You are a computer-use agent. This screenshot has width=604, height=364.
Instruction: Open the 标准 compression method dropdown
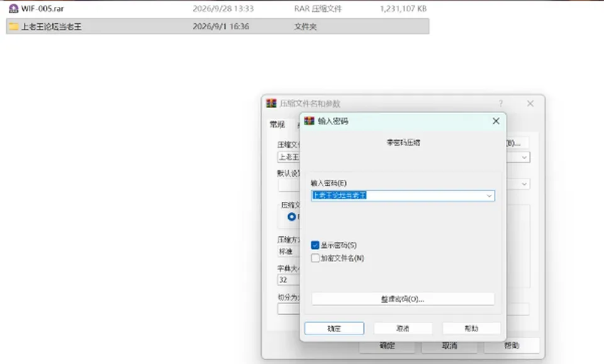[289, 251]
